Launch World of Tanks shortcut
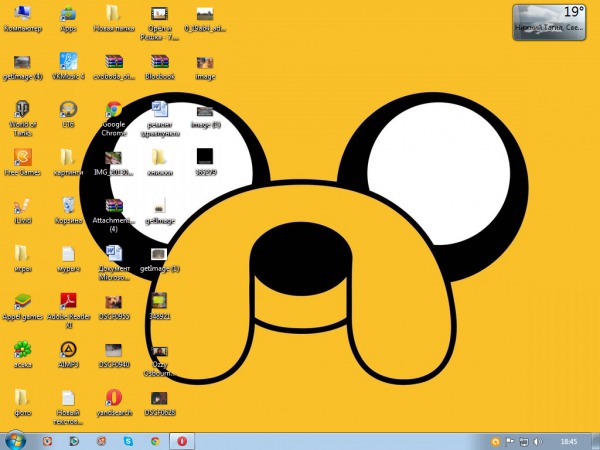The height and width of the screenshot is (450, 600). click(x=23, y=119)
